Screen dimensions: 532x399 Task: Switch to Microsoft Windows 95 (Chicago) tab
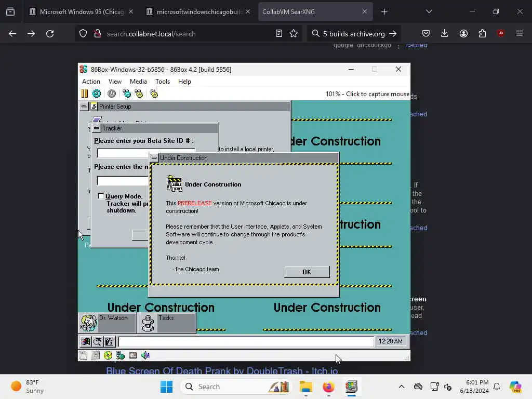click(81, 12)
